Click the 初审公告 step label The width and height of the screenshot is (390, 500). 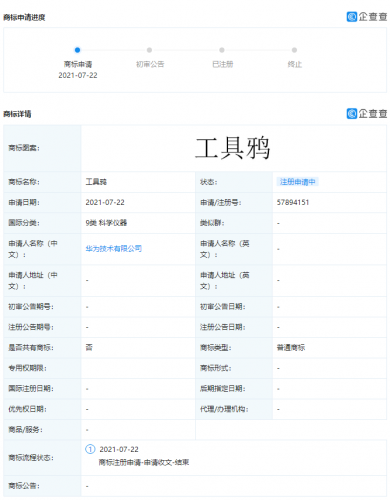tap(150, 64)
